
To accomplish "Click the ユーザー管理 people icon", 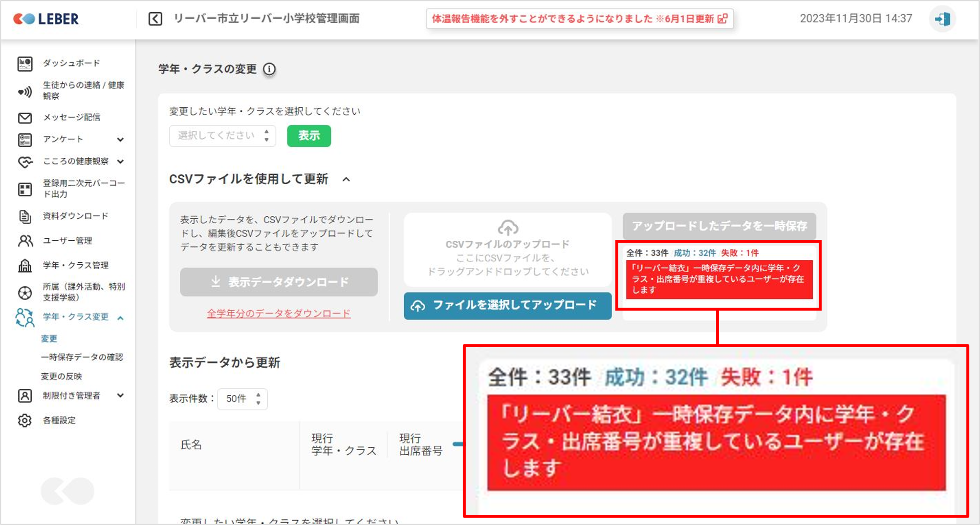I will click(x=24, y=241).
